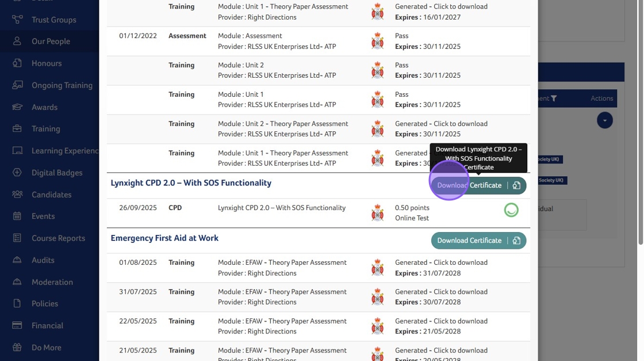Image resolution: width=644 pixels, height=361 pixels.
Task: Click the Financial card icon
Action: tap(17, 325)
